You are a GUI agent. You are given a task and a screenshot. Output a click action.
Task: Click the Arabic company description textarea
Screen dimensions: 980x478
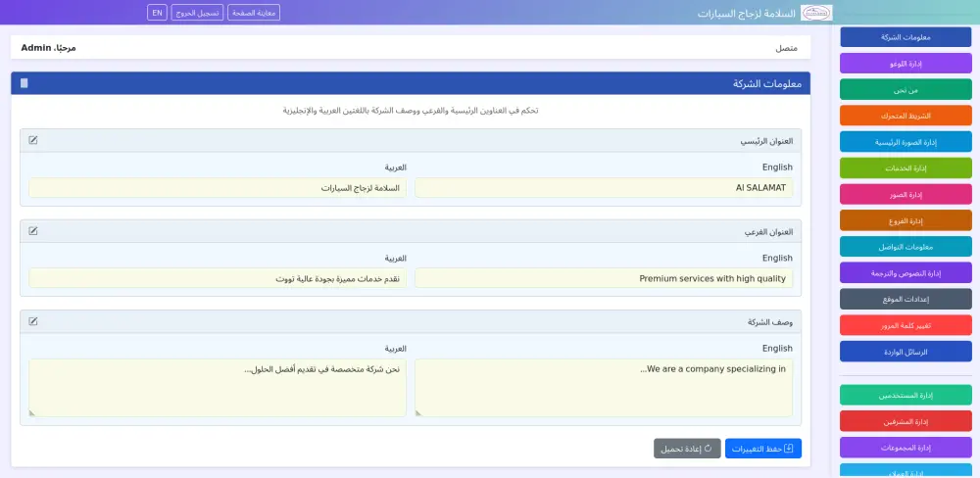pos(218,388)
